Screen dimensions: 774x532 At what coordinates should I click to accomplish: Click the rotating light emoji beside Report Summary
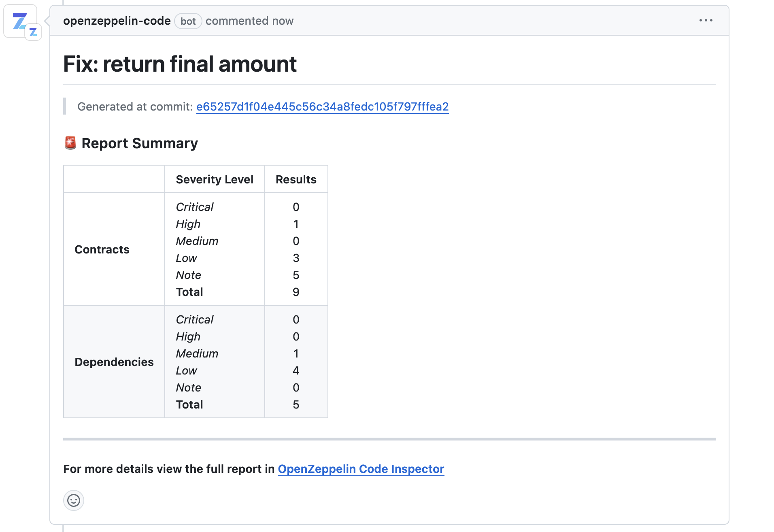point(70,143)
